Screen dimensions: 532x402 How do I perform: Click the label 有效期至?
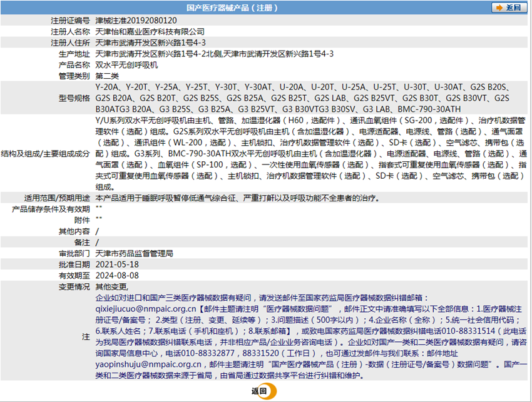click(74, 276)
